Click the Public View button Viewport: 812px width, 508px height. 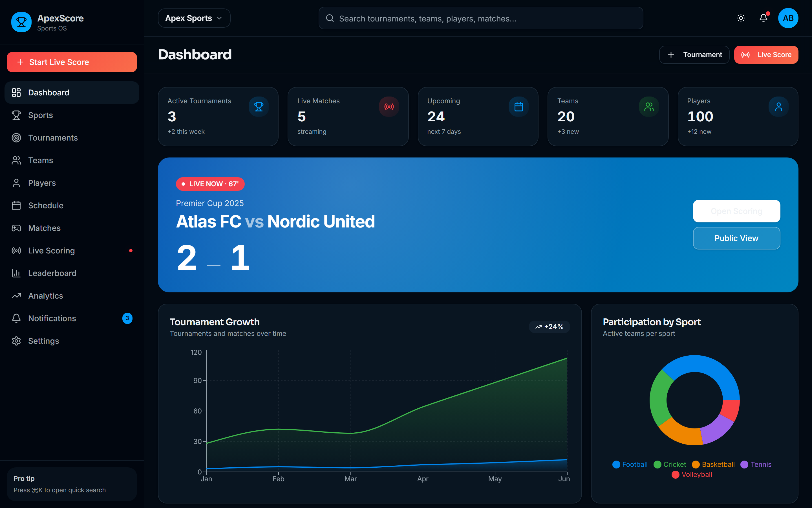[x=736, y=238]
